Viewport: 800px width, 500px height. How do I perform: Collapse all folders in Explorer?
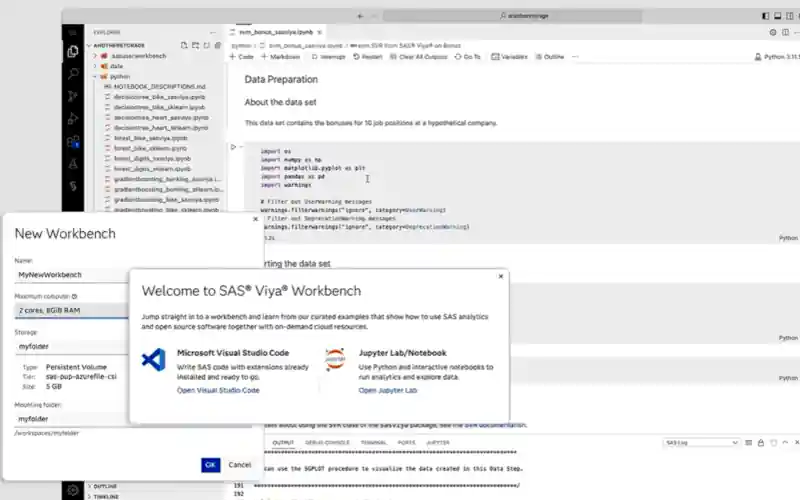point(218,45)
